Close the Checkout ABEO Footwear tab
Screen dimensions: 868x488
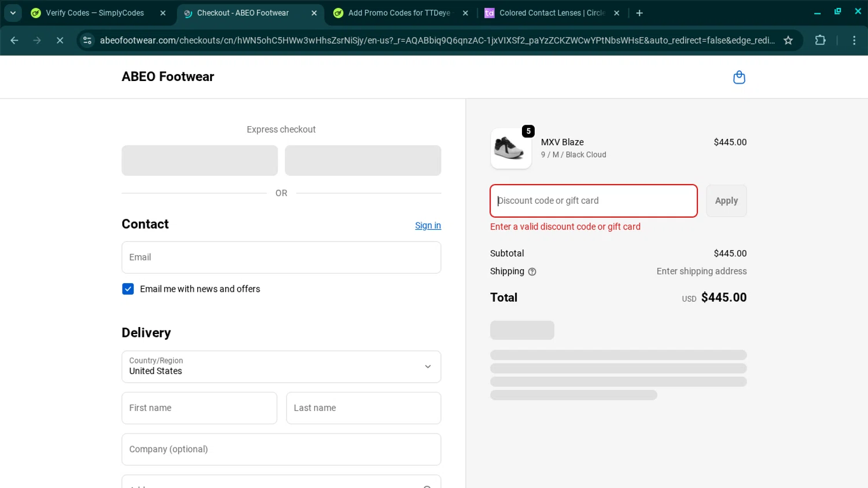pyautogui.click(x=314, y=13)
